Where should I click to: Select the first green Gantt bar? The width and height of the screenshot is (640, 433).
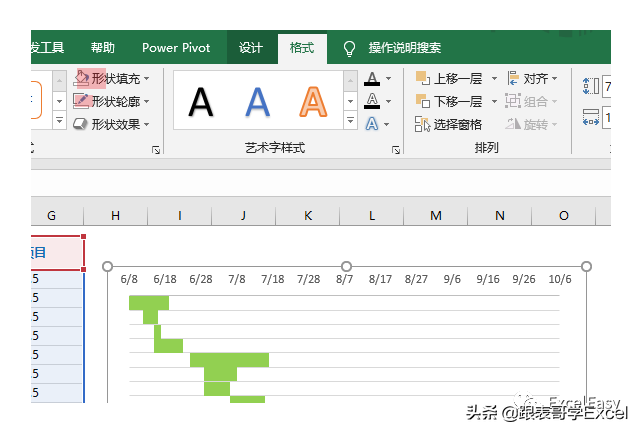(x=149, y=303)
